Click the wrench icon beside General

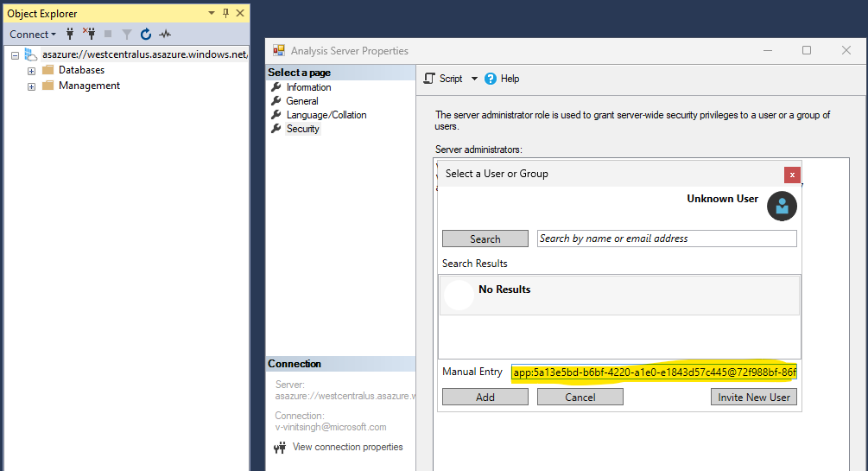(276, 101)
